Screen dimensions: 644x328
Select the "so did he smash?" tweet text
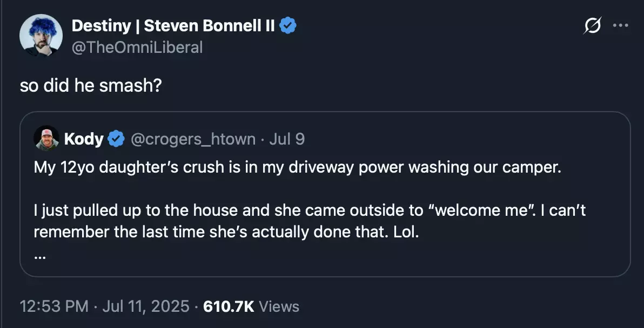(x=91, y=86)
